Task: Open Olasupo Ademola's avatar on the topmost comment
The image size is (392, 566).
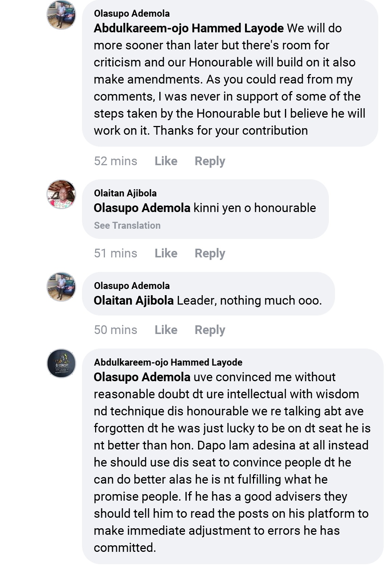Action: pos(61,15)
